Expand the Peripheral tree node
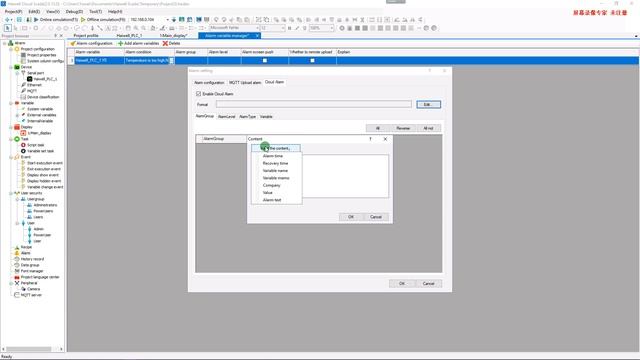 [11, 283]
